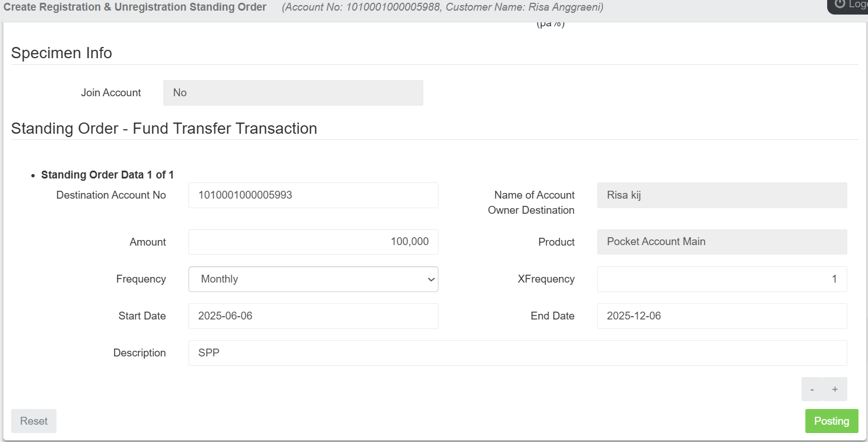The height and width of the screenshot is (442, 868).
Task: Add standing order row with plus button
Action: point(835,389)
